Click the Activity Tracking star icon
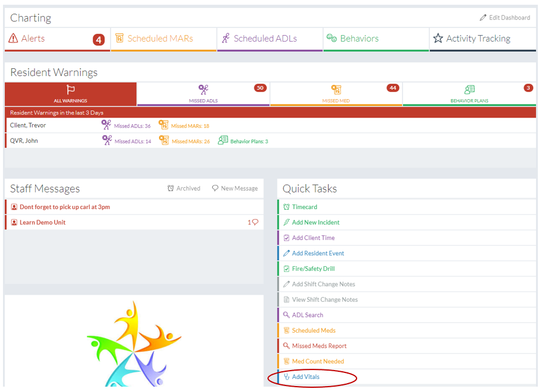542x392 pixels. (438, 39)
